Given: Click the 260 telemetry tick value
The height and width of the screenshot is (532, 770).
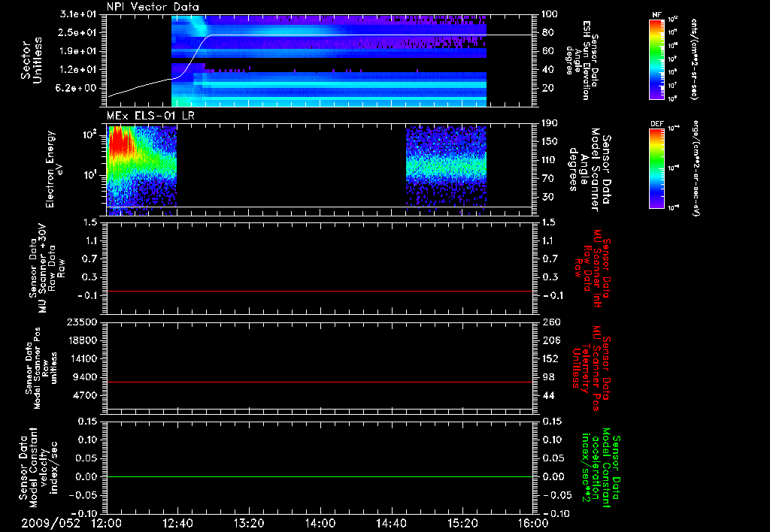Looking at the screenshot, I should click(551, 322).
